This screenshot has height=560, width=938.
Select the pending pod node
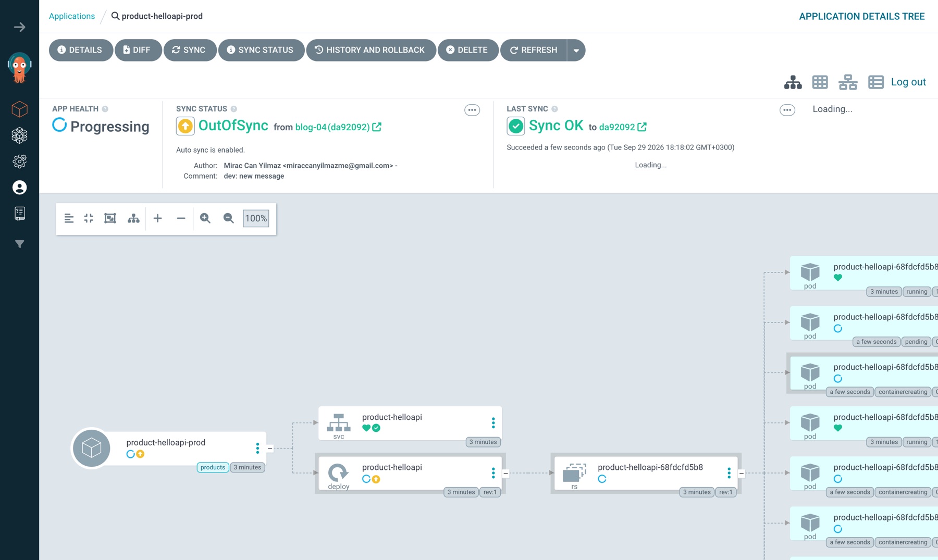pyautogui.click(x=864, y=323)
